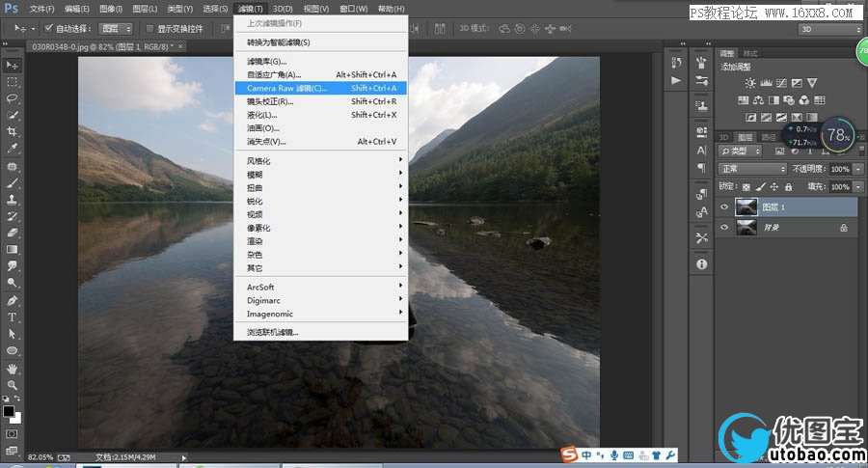
Task: Select the Quick Selection tool
Action: tap(12, 115)
